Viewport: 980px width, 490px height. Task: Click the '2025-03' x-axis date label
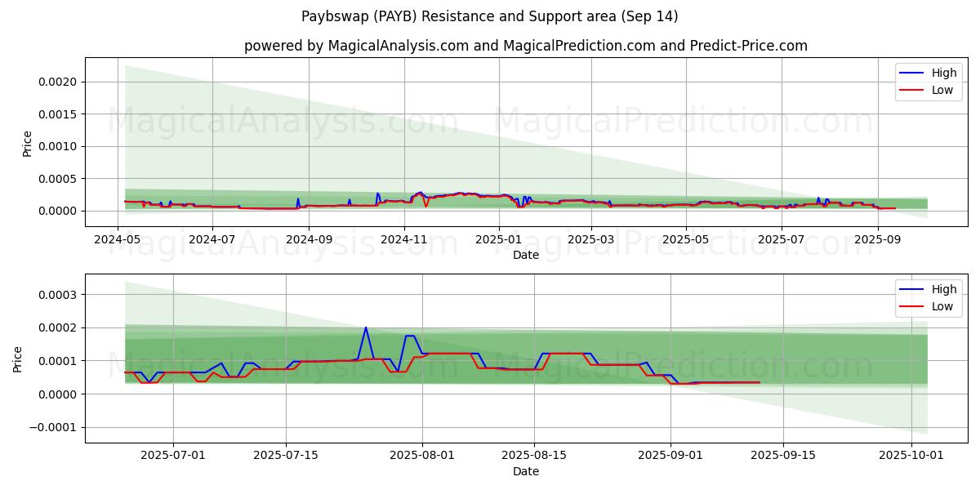pos(590,240)
